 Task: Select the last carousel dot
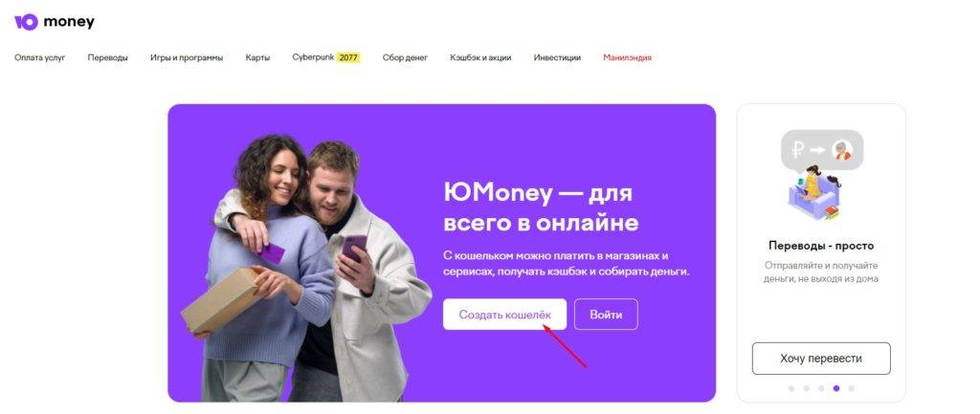point(851,388)
